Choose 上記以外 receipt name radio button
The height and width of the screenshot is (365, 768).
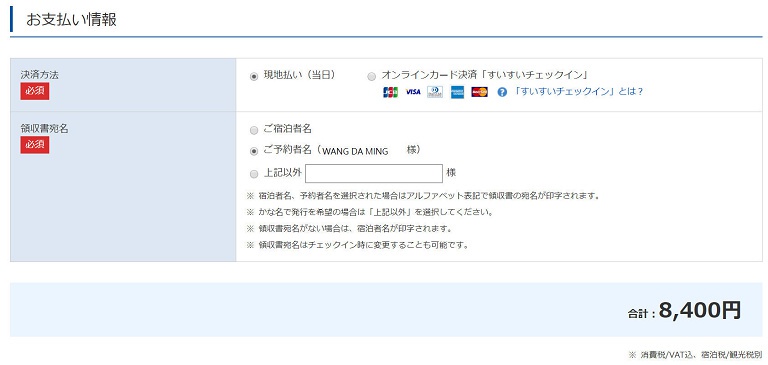pos(254,174)
